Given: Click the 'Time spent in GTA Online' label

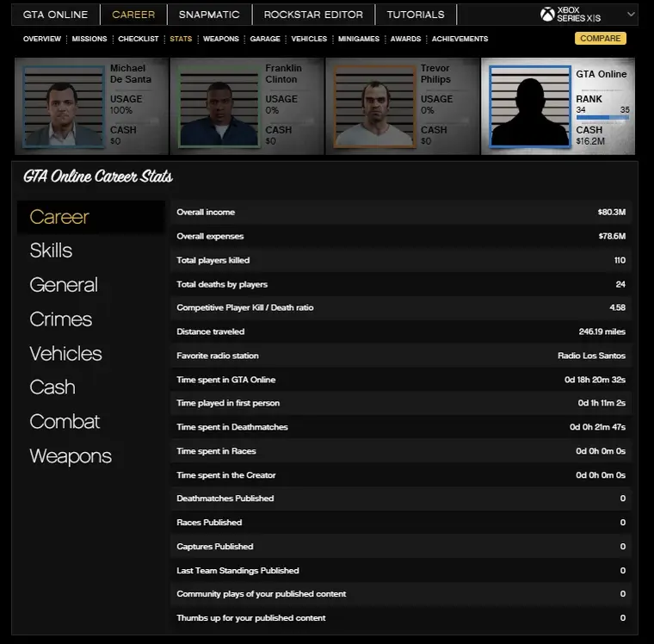Looking at the screenshot, I should (x=226, y=380).
